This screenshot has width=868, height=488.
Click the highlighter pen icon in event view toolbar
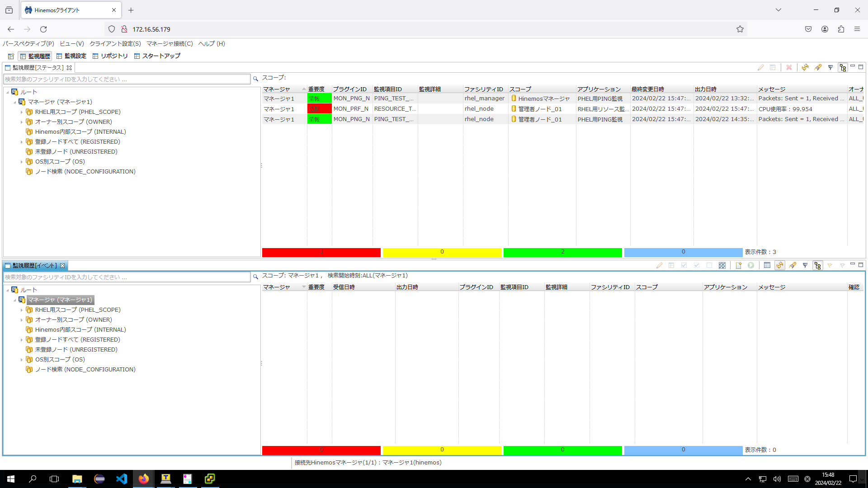coord(793,265)
